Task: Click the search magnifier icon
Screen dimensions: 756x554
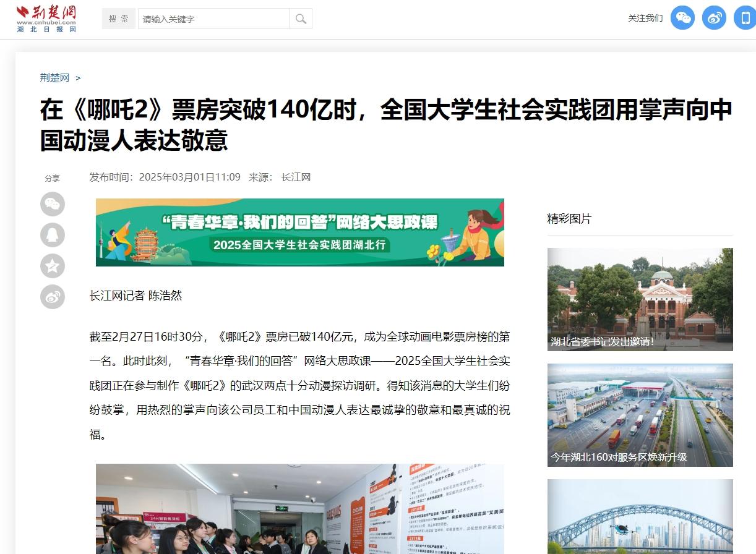Action: (x=301, y=19)
